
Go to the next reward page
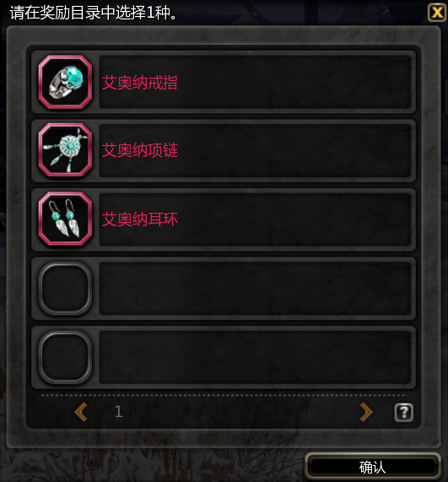[366, 412]
